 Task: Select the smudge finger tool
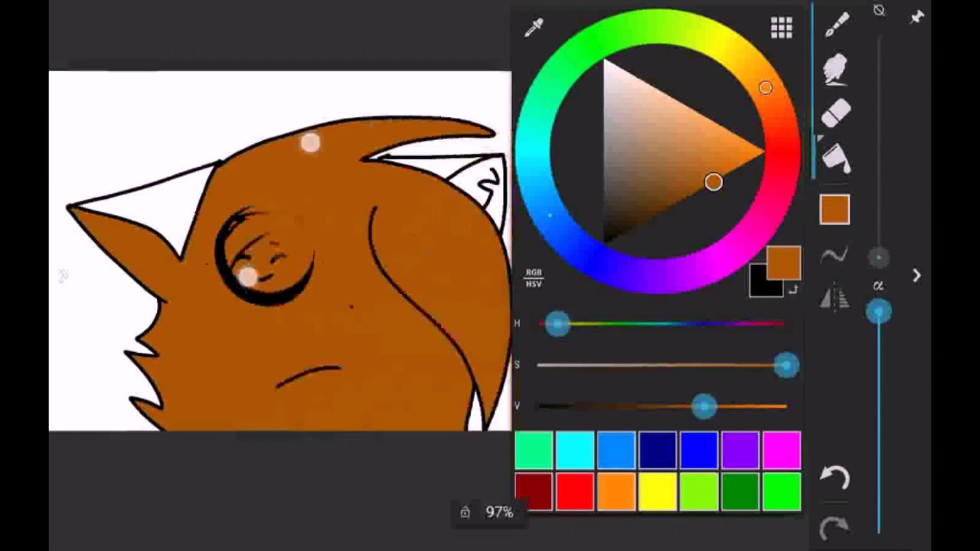pyautogui.click(x=835, y=69)
